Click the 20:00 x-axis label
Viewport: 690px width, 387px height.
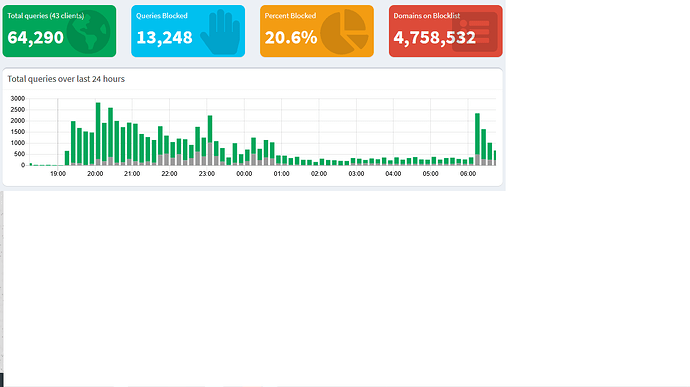95,174
